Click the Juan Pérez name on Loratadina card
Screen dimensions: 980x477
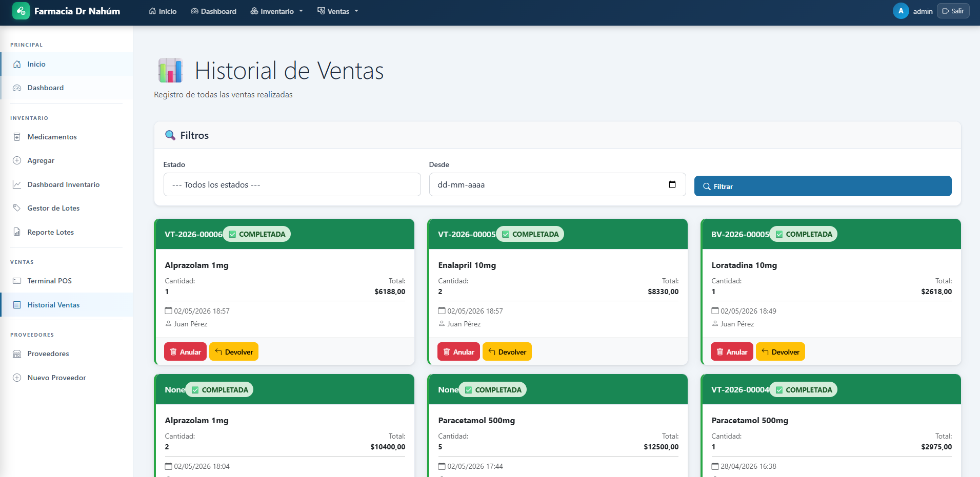click(x=737, y=324)
